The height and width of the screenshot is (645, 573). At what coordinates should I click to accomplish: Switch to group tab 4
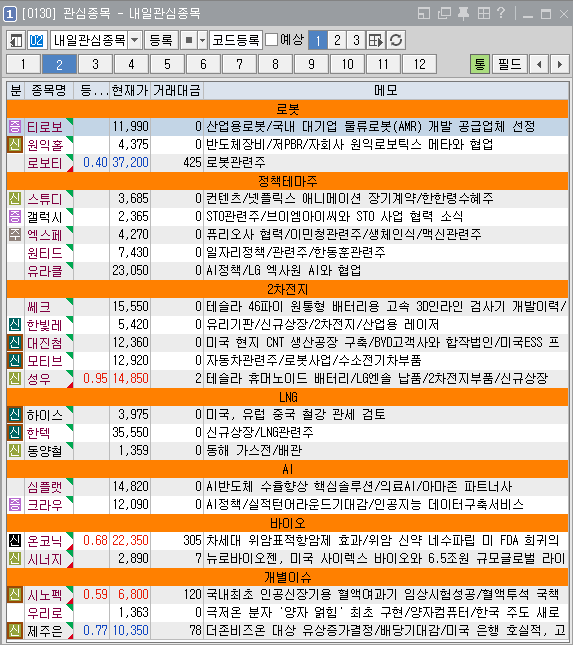(131, 64)
